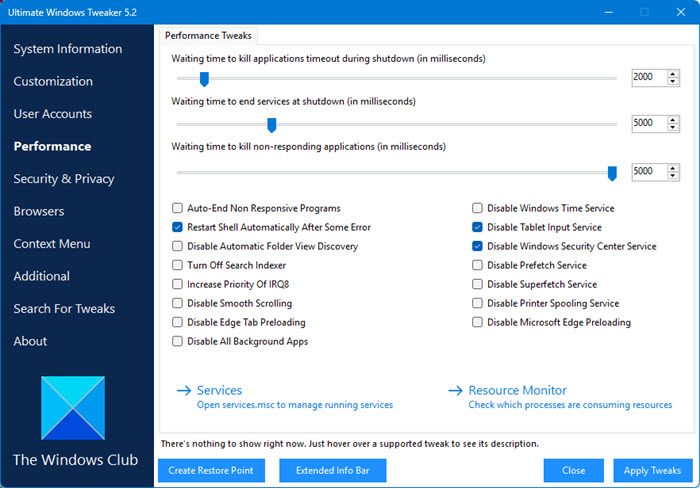The height and width of the screenshot is (489, 700).
Task: Decrease end services wait with down arrow
Action: [x=673, y=127]
